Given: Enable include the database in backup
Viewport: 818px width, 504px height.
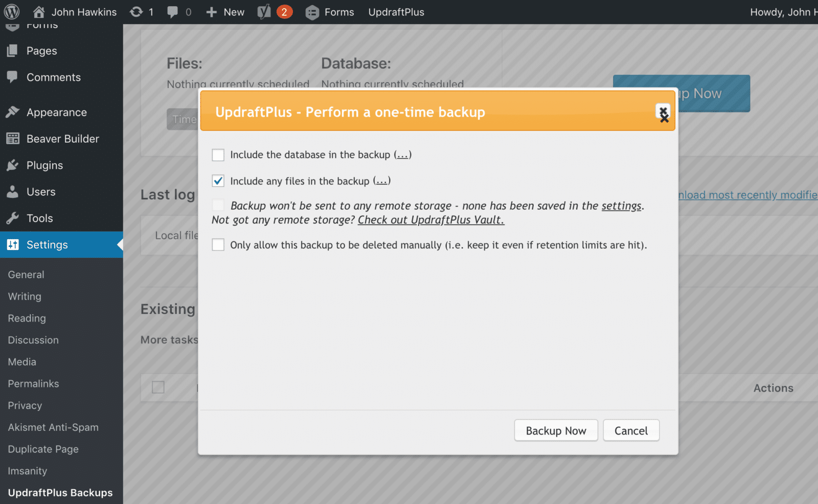Looking at the screenshot, I should (218, 155).
